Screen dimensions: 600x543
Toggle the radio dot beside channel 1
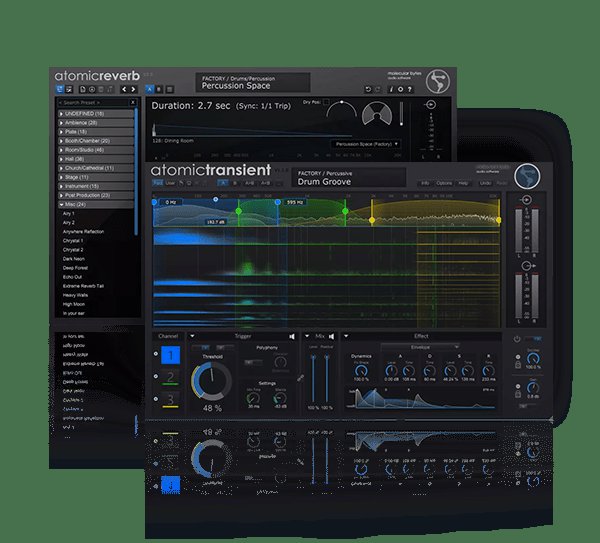click(x=156, y=354)
